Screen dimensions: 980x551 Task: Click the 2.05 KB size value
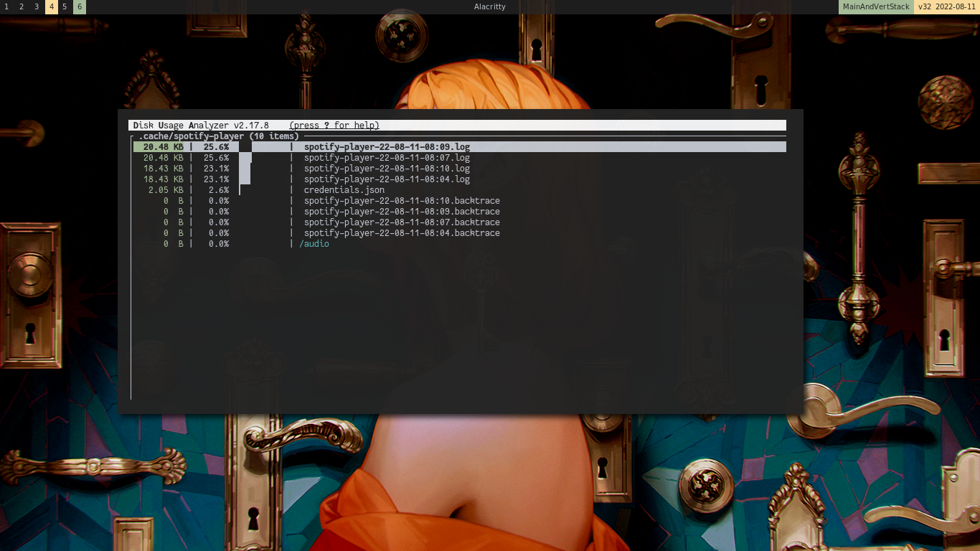[x=166, y=190]
